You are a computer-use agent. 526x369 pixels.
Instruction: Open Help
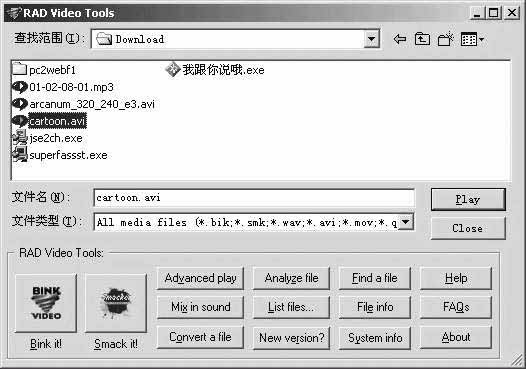[x=456, y=278]
